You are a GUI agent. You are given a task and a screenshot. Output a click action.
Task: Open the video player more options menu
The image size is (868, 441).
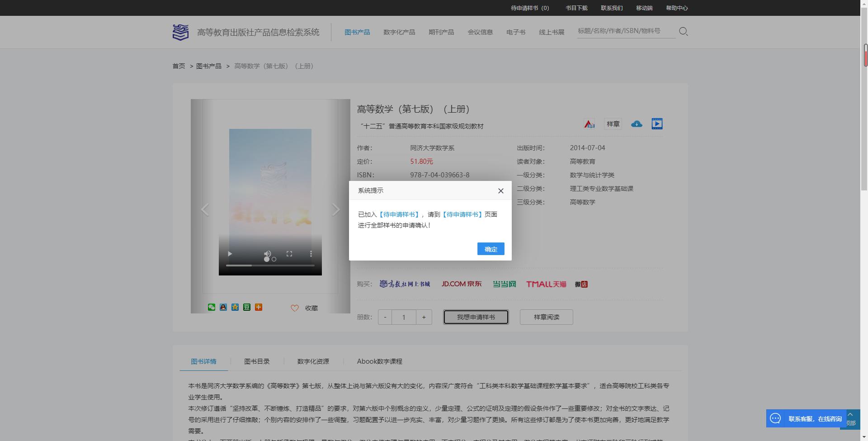(311, 254)
